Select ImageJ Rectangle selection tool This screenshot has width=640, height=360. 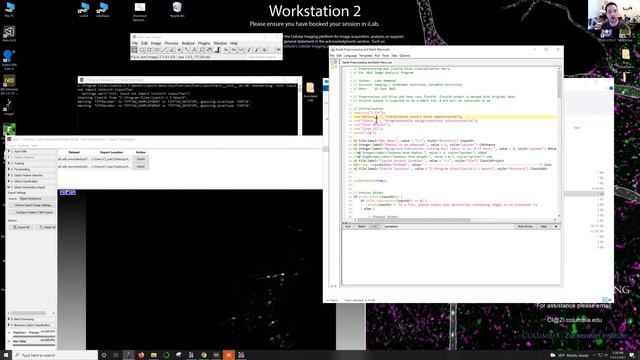click(135, 50)
